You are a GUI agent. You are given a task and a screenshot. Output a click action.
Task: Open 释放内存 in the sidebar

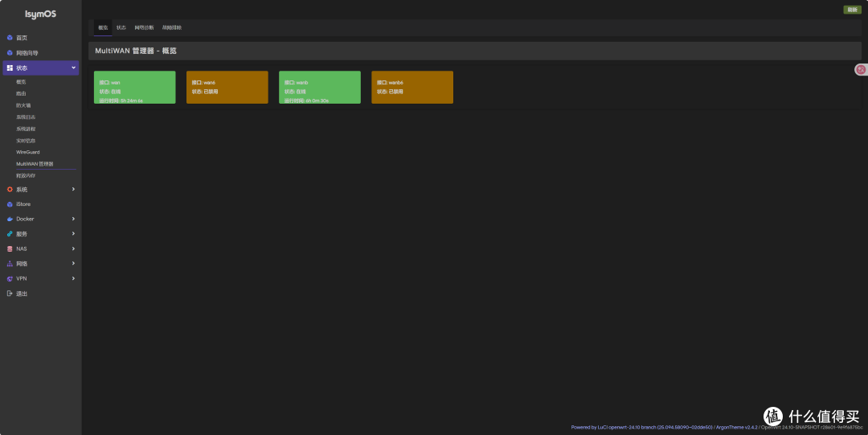coord(26,175)
